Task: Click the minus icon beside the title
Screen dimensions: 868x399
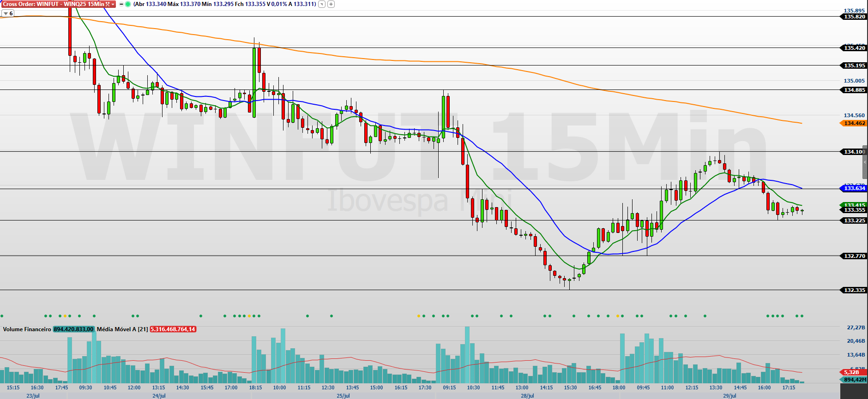Action: (x=121, y=4)
